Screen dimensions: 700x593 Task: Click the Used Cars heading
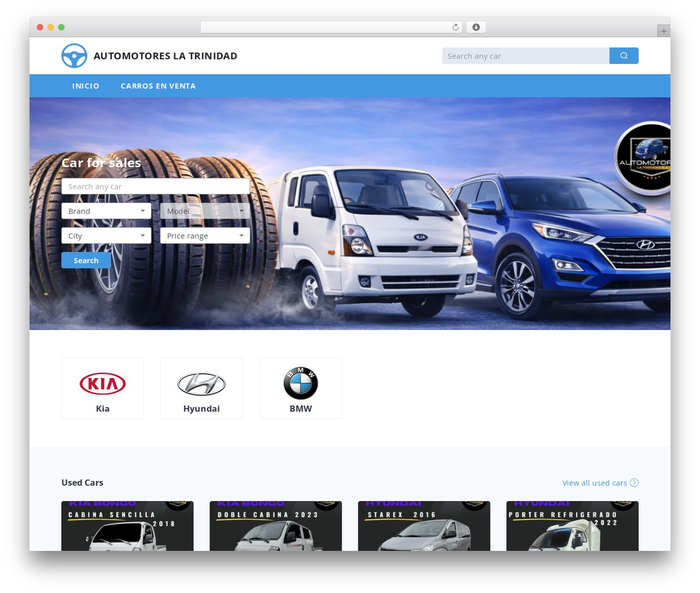[83, 482]
